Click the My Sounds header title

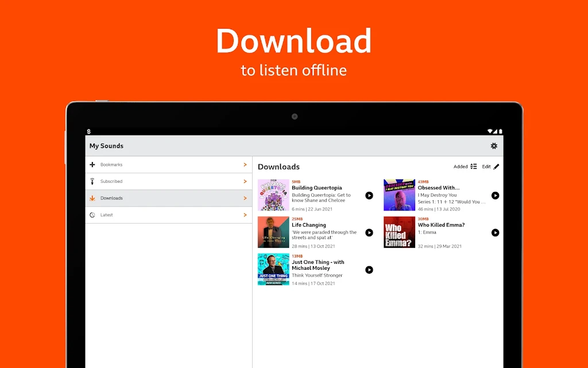(106, 145)
